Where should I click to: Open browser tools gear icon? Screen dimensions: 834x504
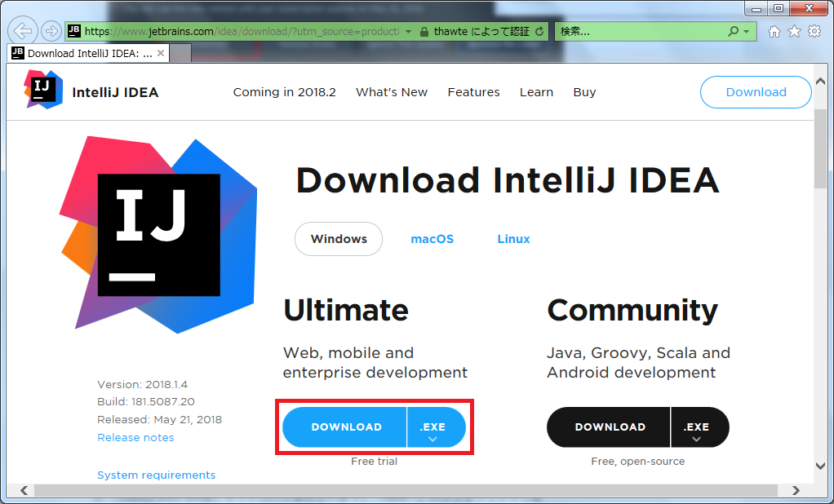pos(814,31)
